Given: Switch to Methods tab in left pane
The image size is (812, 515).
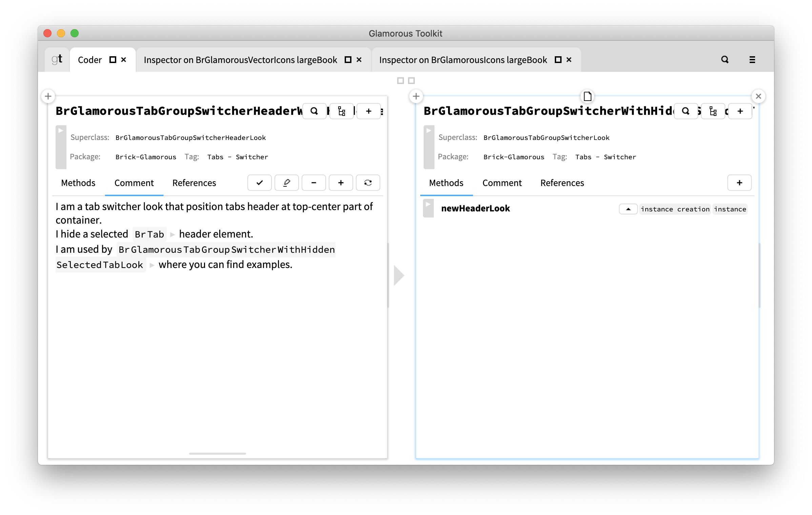Looking at the screenshot, I should click(78, 183).
